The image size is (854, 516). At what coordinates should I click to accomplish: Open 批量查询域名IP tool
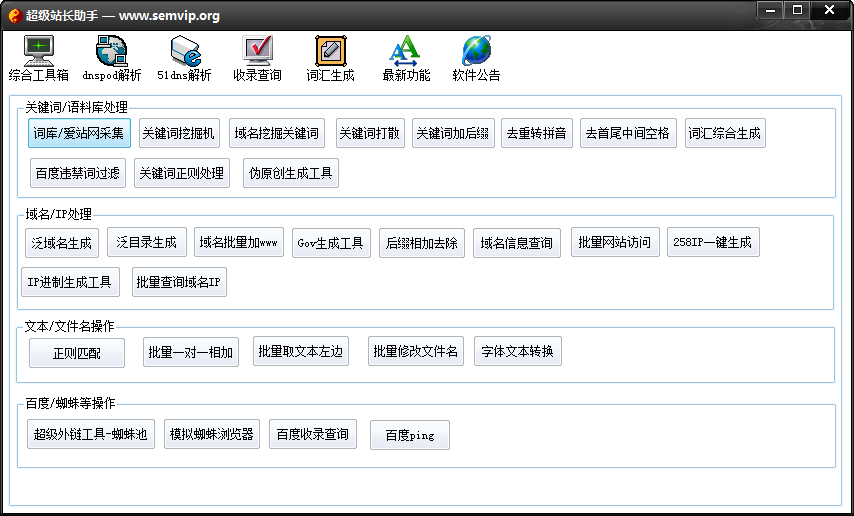[180, 282]
